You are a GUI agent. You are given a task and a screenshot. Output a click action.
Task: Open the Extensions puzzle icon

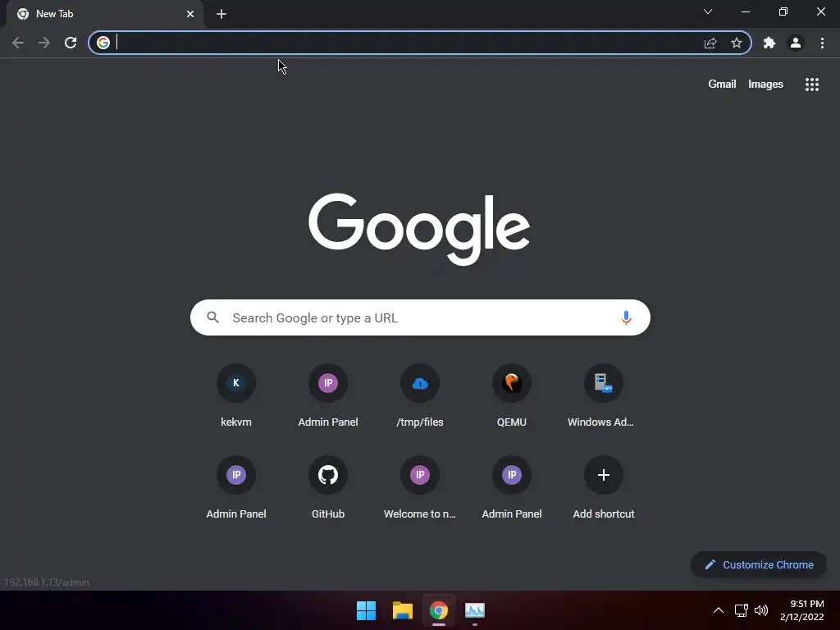pyautogui.click(x=769, y=43)
